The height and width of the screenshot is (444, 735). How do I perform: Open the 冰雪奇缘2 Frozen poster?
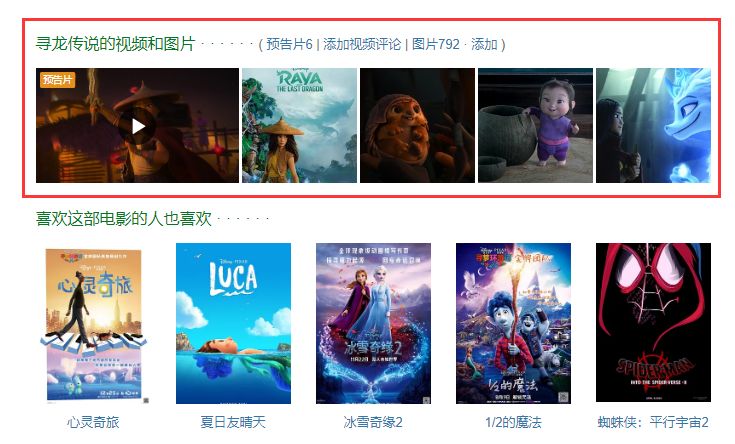pyautogui.click(x=373, y=323)
